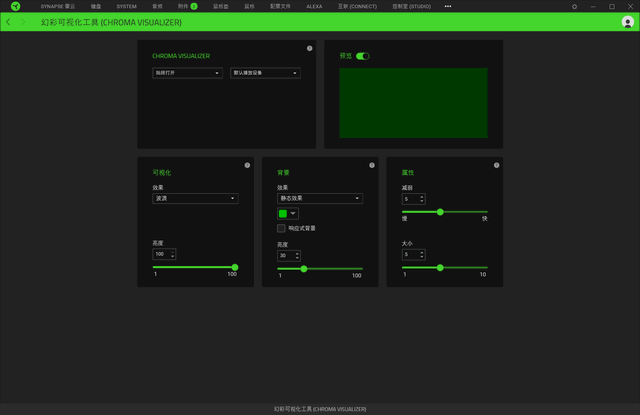The width and height of the screenshot is (640, 415).
Task: Enable the 响应式背景 checkbox
Action: (x=281, y=228)
